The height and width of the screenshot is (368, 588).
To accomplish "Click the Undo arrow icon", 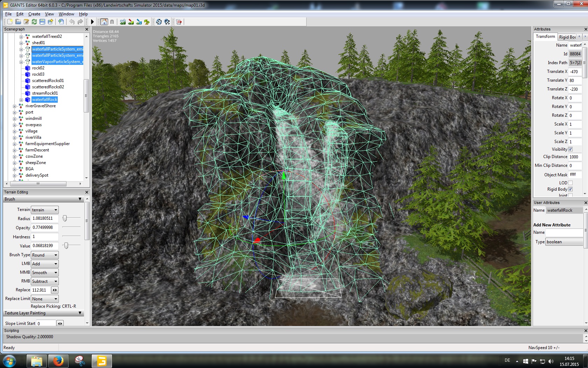I will 72,22.
